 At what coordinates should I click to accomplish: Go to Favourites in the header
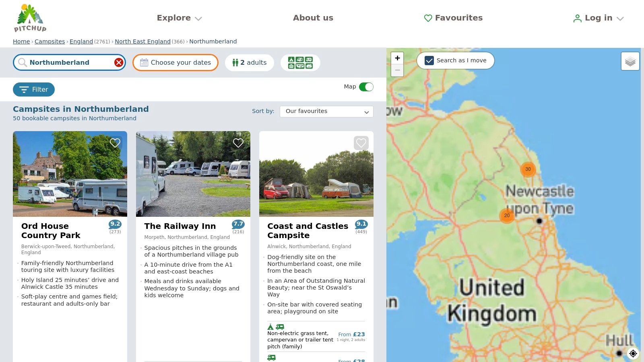coord(453,18)
